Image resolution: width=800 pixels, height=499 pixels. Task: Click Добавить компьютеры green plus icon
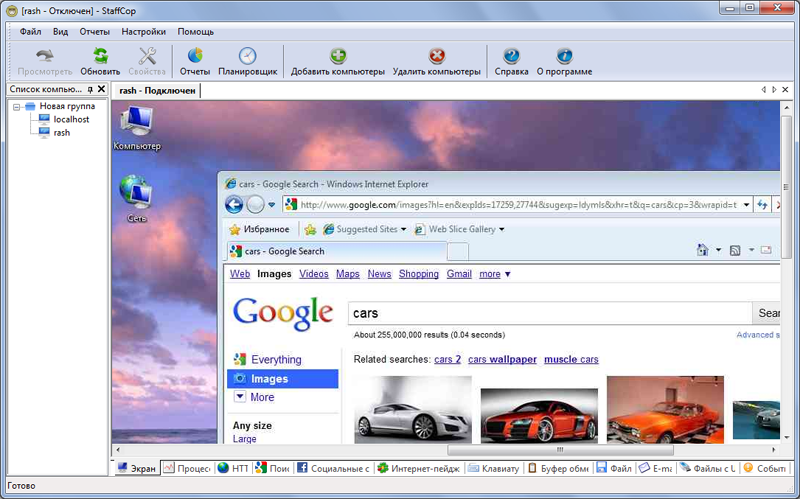pyautogui.click(x=338, y=55)
